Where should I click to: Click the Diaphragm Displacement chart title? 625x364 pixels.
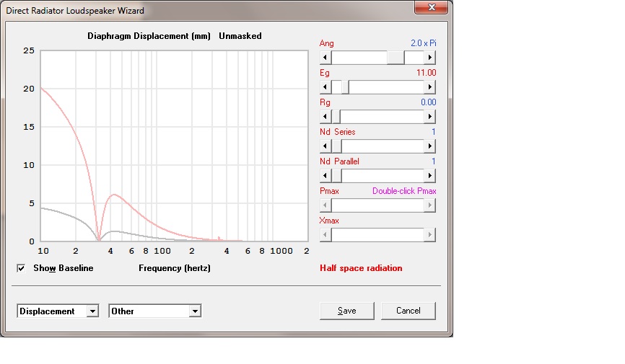149,36
